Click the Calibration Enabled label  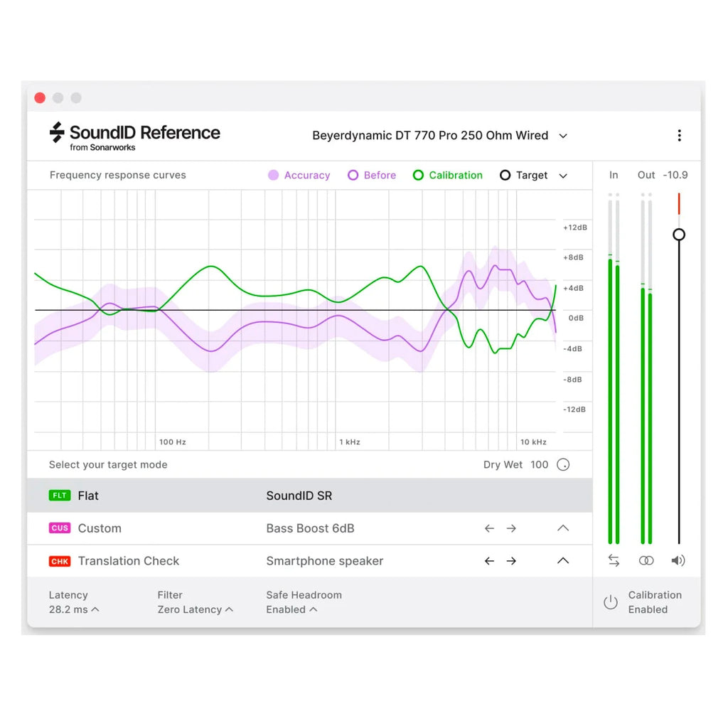pyautogui.click(x=655, y=602)
